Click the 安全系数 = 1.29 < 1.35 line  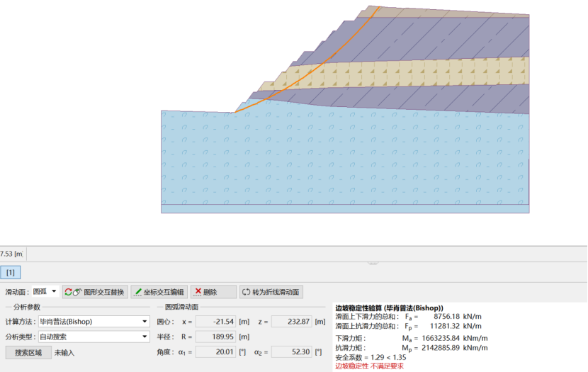[371, 357]
